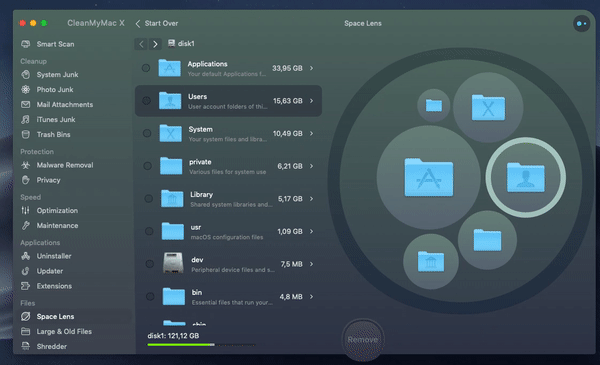Expand private folder chevron
600x365 pixels.
pyautogui.click(x=311, y=166)
